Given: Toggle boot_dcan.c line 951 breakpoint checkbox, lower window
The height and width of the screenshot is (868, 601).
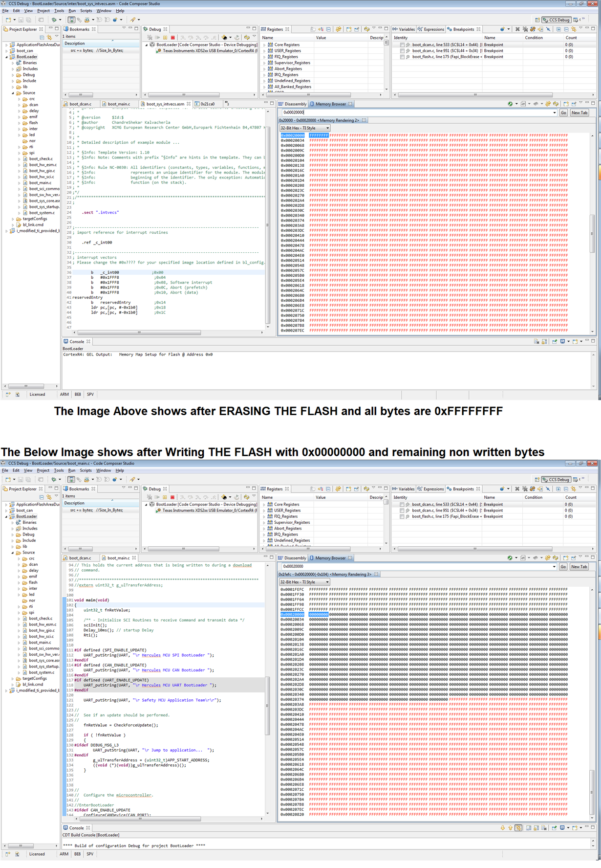Looking at the screenshot, I should pyautogui.click(x=402, y=511).
